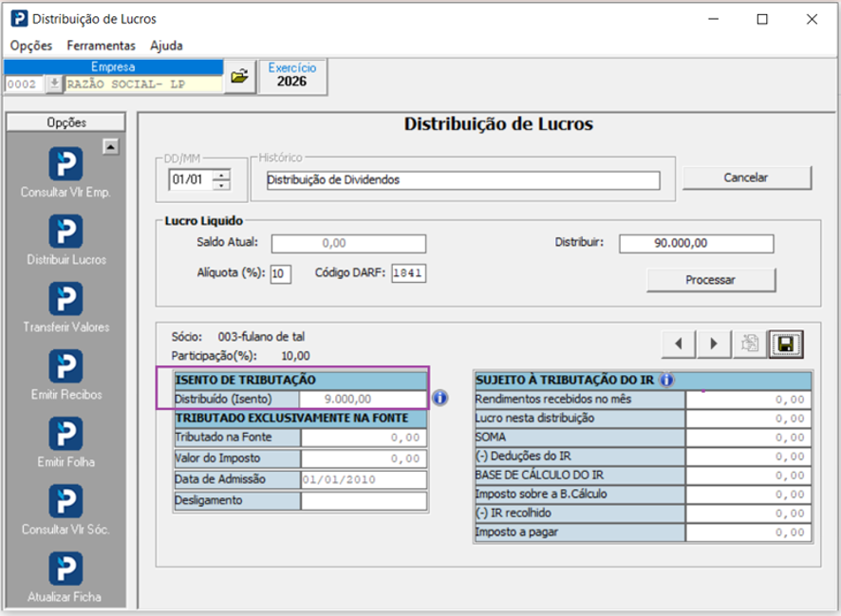The image size is (841, 616).
Task: Click the SOMA value cell
Action: tap(749, 438)
